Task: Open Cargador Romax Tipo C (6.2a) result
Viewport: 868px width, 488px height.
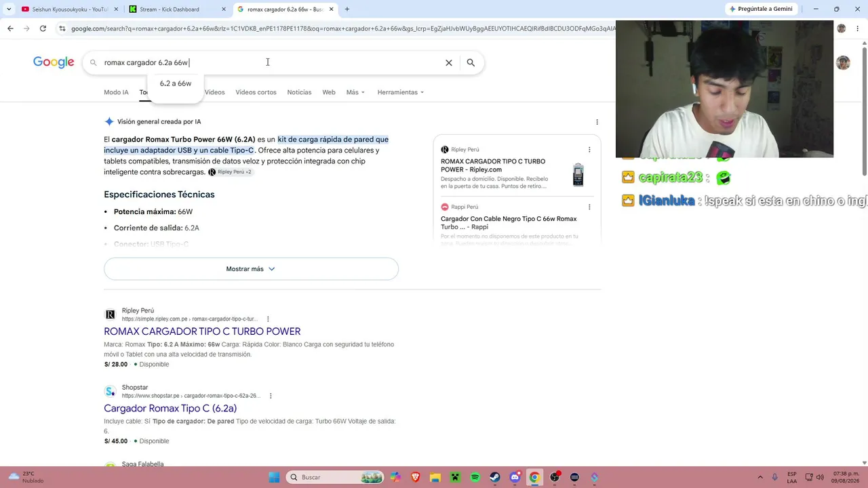Action: click(170, 408)
